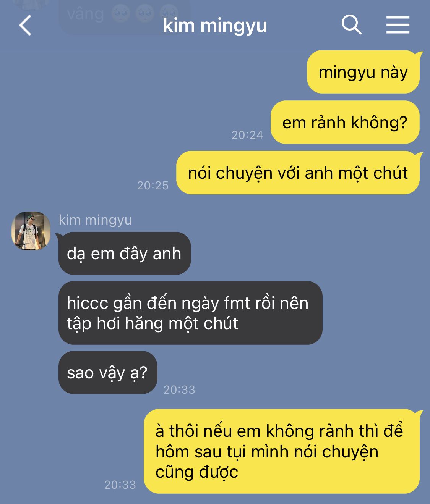Go back using the chevron arrow
This screenshot has width=430, height=504.
click(x=25, y=26)
